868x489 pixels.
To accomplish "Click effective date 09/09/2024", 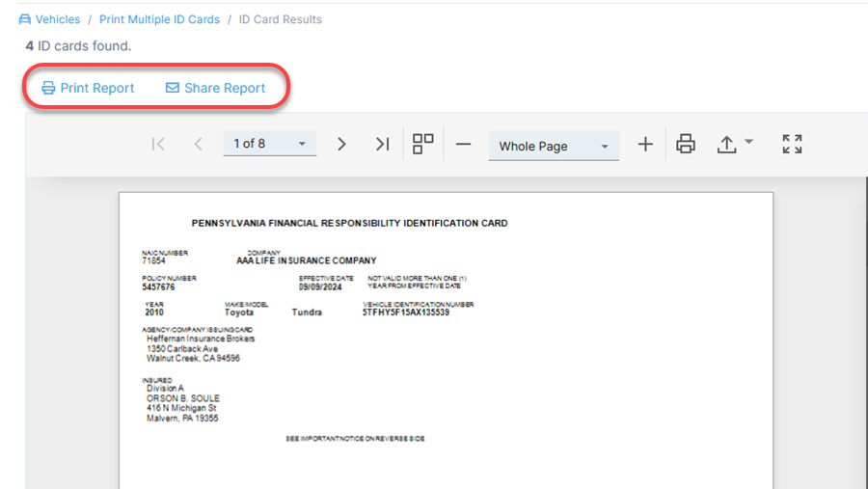I will [320, 286].
